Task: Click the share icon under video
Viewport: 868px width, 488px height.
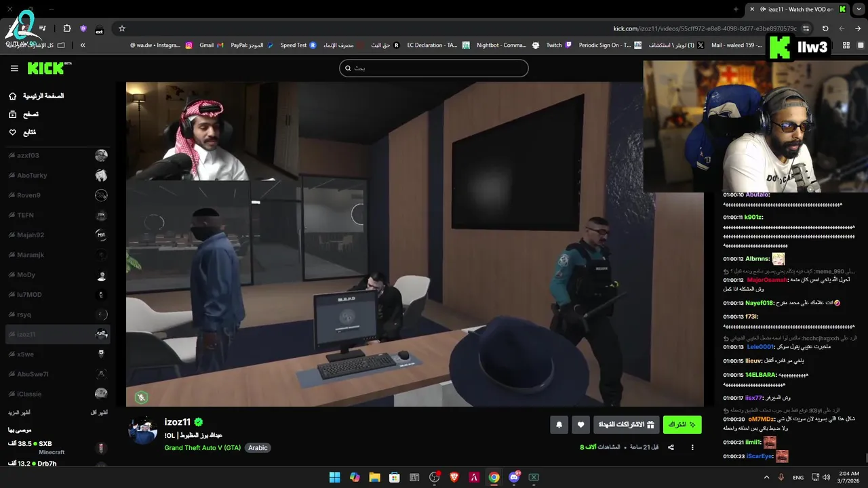Action: pyautogui.click(x=671, y=447)
